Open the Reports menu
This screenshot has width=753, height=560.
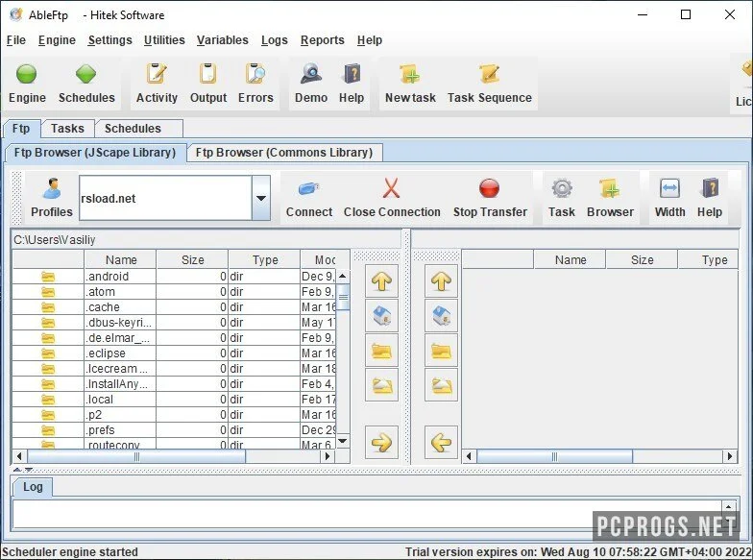[x=323, y=40]
